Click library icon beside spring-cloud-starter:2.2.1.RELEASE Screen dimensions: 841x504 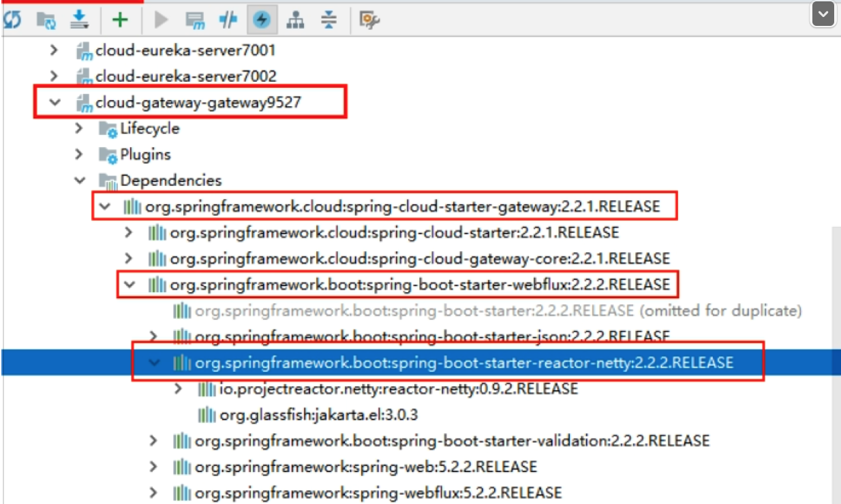(x=157, y=233)
